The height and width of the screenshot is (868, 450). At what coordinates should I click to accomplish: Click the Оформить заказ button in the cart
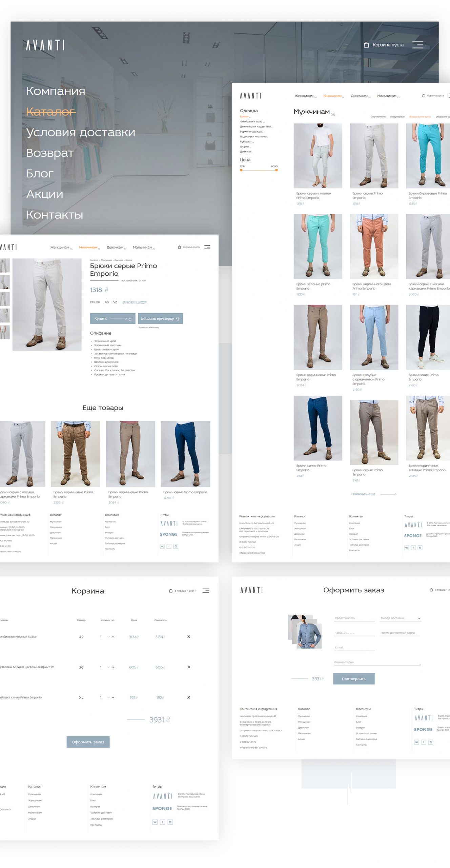click(x=88, y=742)
